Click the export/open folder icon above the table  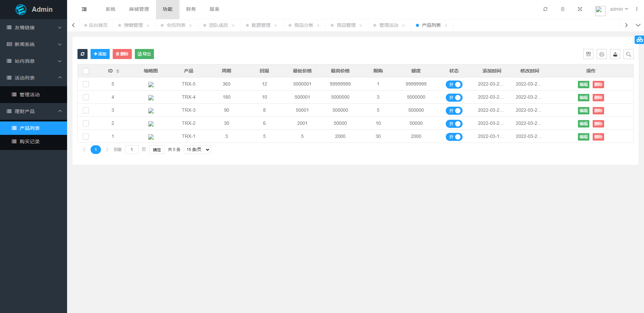click(615, 54)
